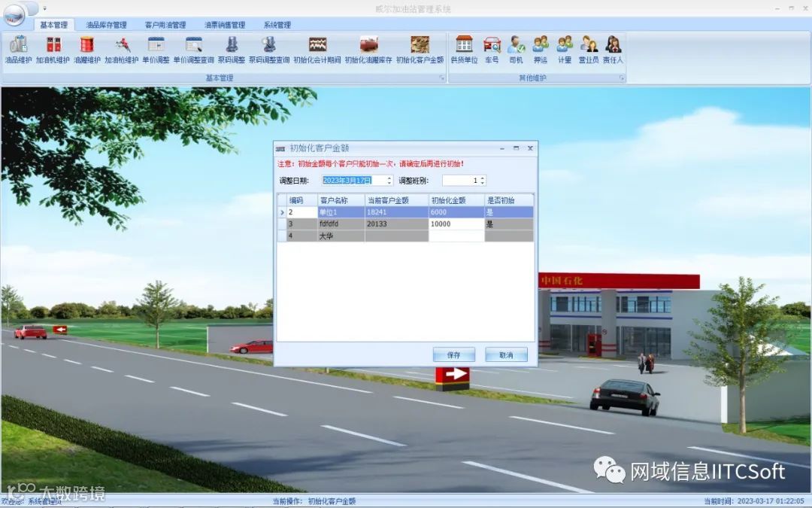Switch to 油票销售管理 tab
Image resolution: width=812 pixels, height=508 pixels.
225,24
